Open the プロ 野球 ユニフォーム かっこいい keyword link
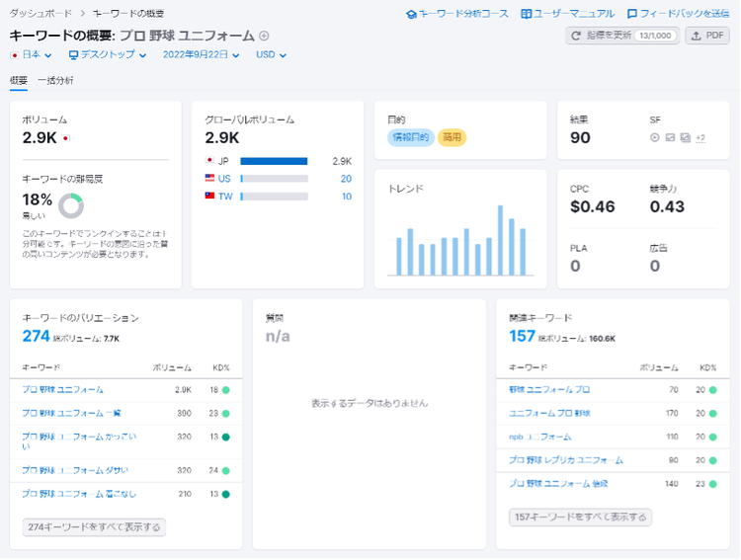This screenshot has height=560, width=741. (79, 441)
